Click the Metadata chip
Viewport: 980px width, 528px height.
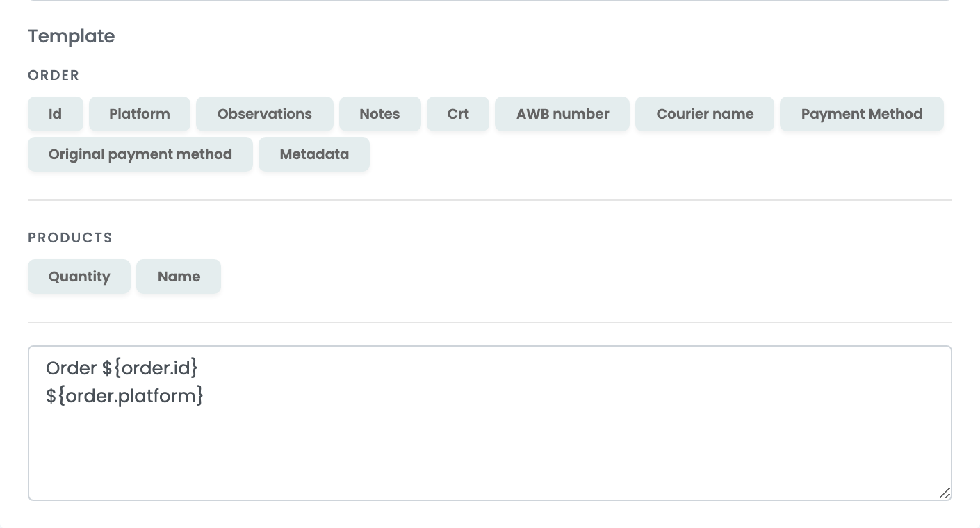314,154
